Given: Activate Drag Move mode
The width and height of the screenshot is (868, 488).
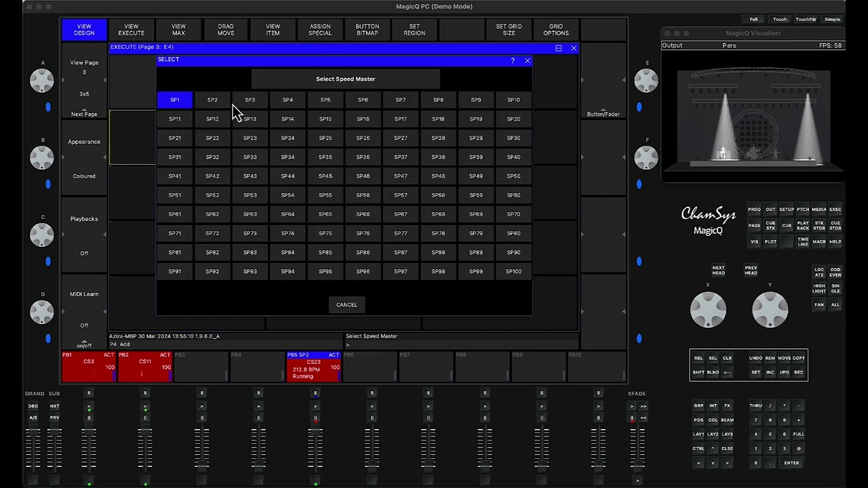Looking at the screenshot, I should [x=226, y=30].
